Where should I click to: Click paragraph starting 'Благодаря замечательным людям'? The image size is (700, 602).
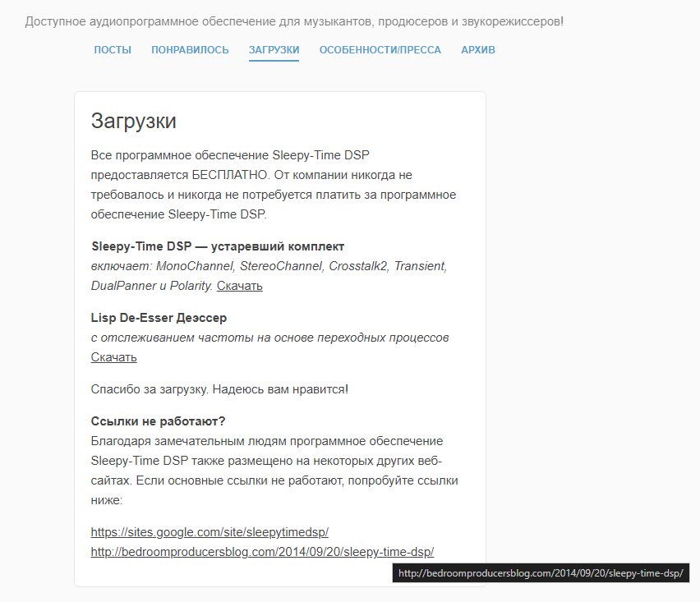[274, 471]
